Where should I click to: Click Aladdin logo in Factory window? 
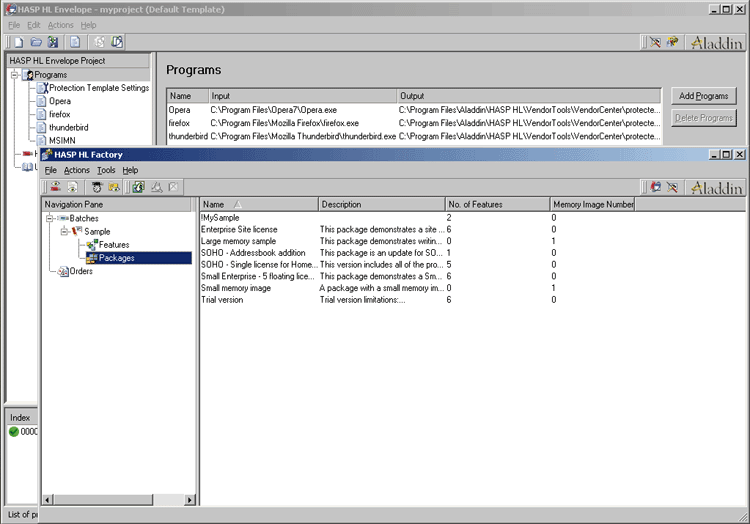pyautogui.click(x=716, y=187)
